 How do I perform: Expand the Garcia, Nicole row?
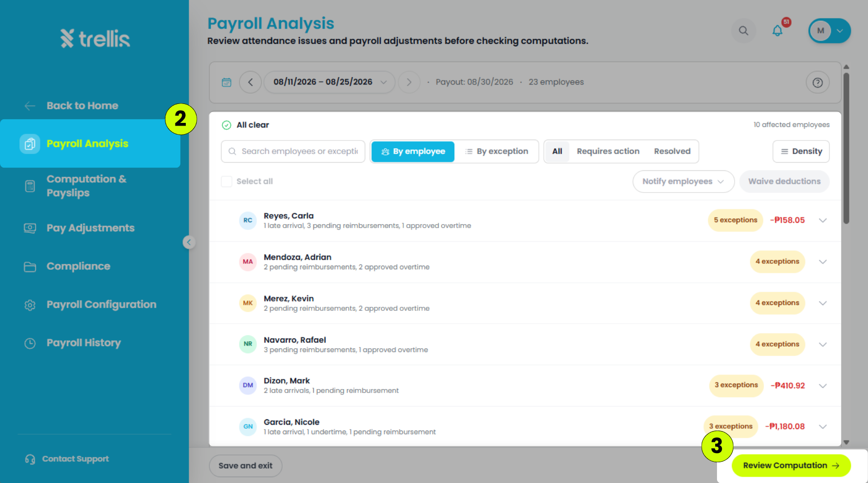[x=823, y=427]
